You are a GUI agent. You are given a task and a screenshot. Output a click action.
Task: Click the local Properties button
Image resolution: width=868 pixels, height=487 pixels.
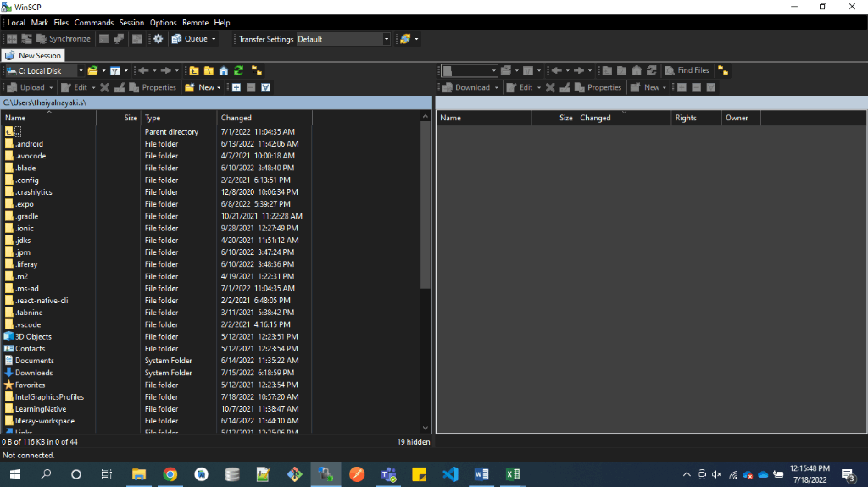(x=153, y=87)
